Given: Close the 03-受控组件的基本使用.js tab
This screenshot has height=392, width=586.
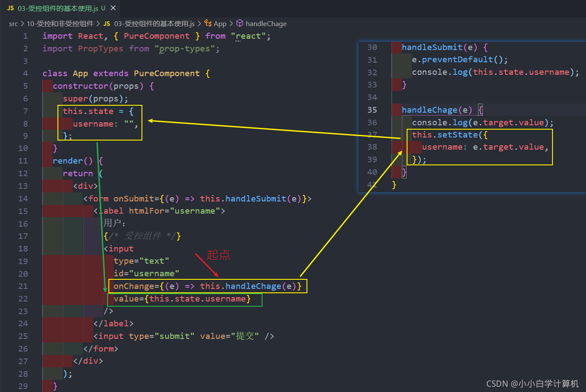Looking at the screenshot, I should tap(113, 8).
